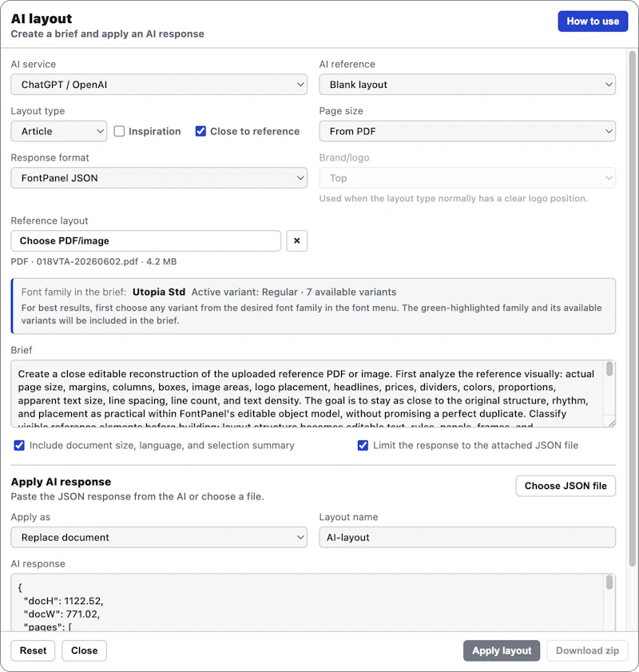Viewport: 639px width, 672px height.
Task: Uncheck the Close to reference checkbox
Action: click(200, 131)
